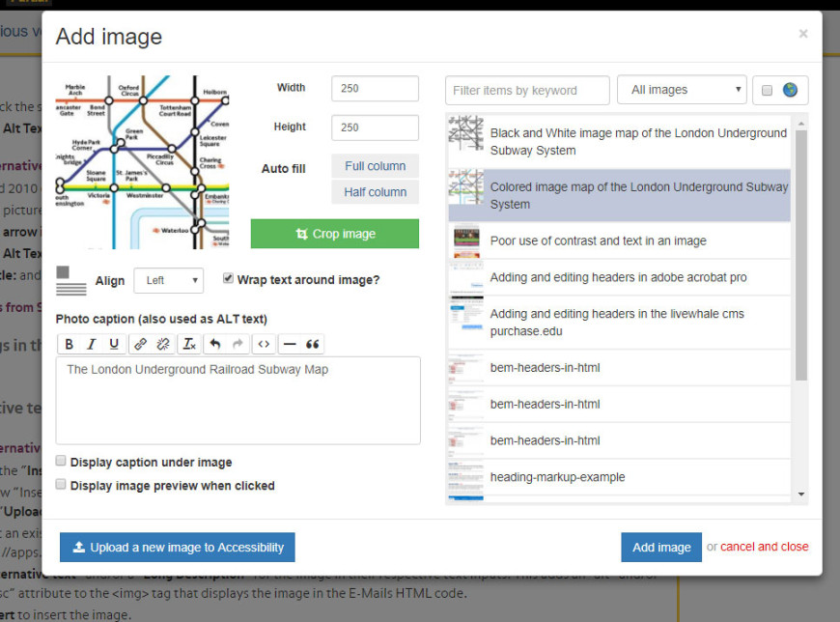Image resolution: width=840 pixels, height=622 pixels.
Task: Remove link from caption text
Action: [x=163, y=344]
